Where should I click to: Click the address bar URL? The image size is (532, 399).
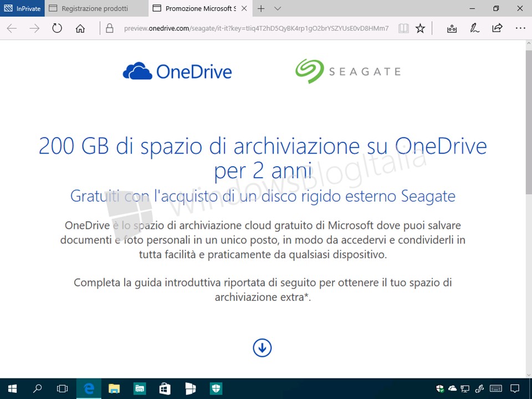tap(256, 28)
